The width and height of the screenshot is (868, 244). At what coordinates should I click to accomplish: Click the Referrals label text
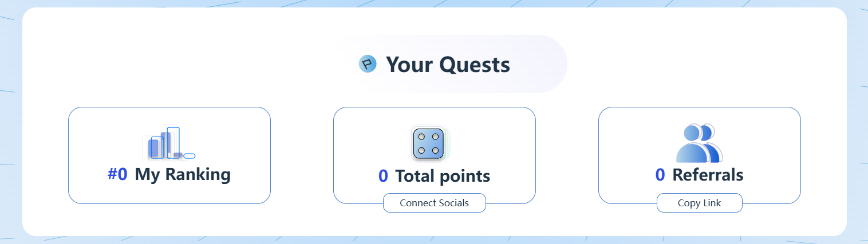(x=708, y=175)
